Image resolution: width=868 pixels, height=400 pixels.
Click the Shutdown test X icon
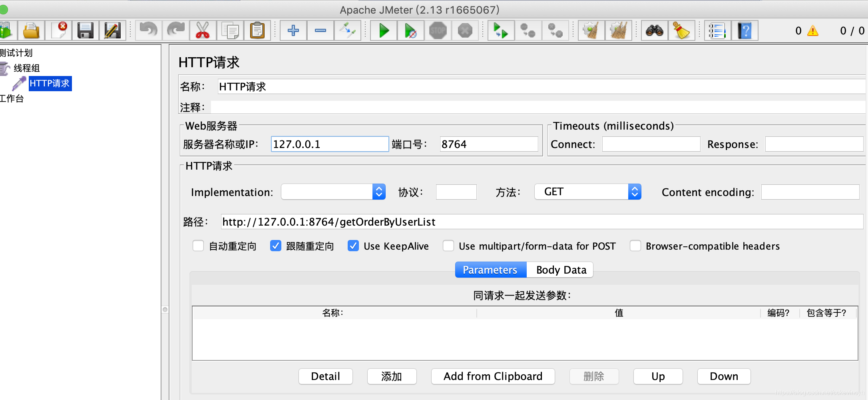click(x=465, y=30)
